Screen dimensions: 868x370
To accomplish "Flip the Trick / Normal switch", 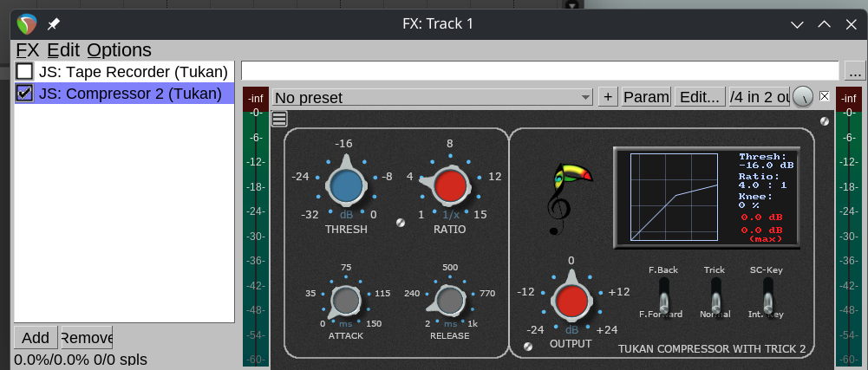I will (715, 299).
